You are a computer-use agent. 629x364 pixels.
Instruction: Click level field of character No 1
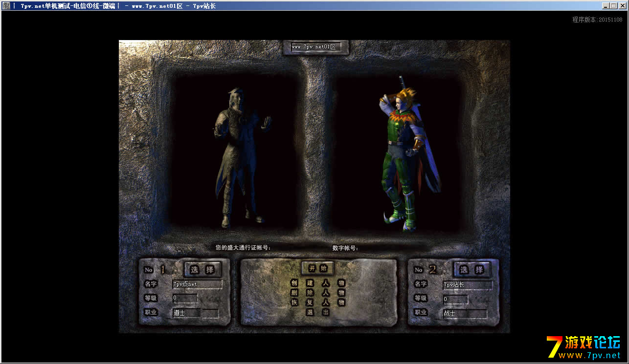(x=185, y=298)
